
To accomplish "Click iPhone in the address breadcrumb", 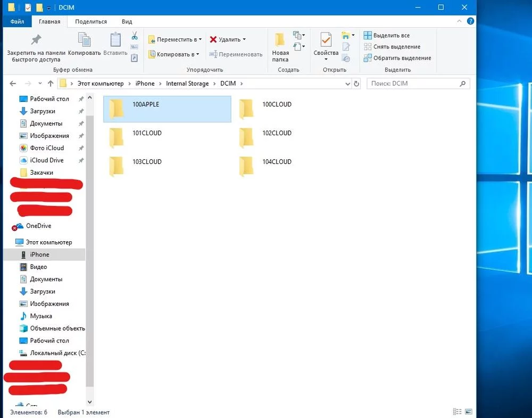I will pyautogui.click(x=145, y=84).
